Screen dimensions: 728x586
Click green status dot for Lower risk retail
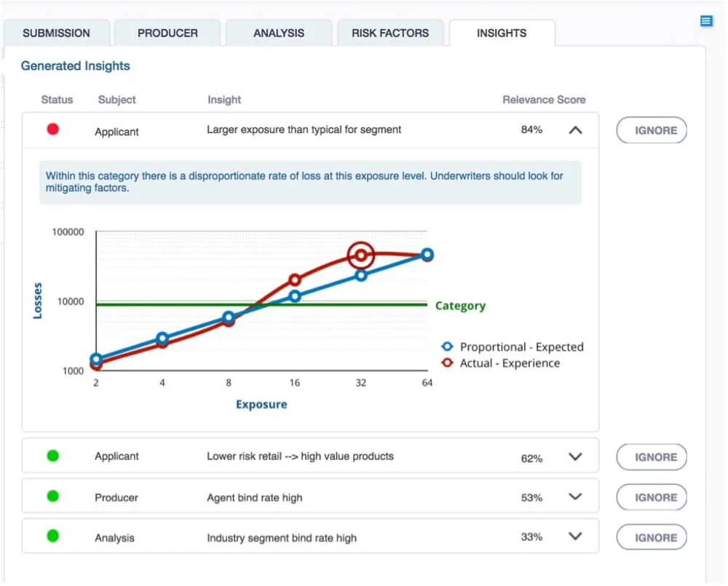point(52,456)
